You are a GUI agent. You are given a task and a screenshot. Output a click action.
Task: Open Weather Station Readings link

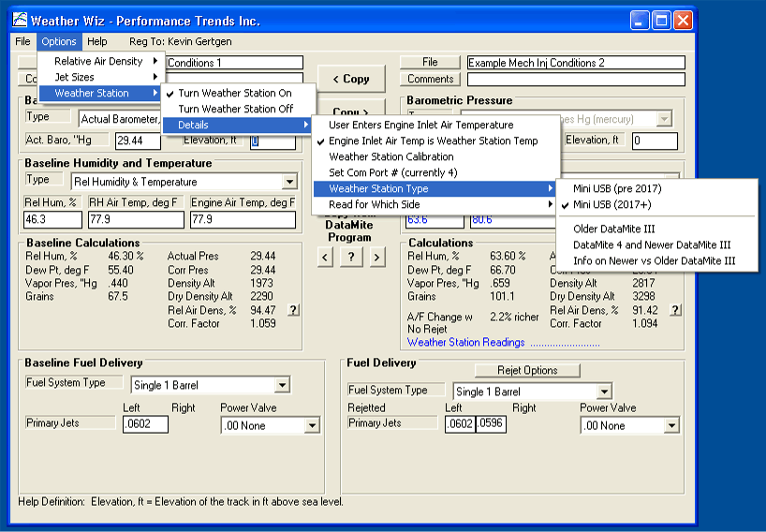coord(466,343)
